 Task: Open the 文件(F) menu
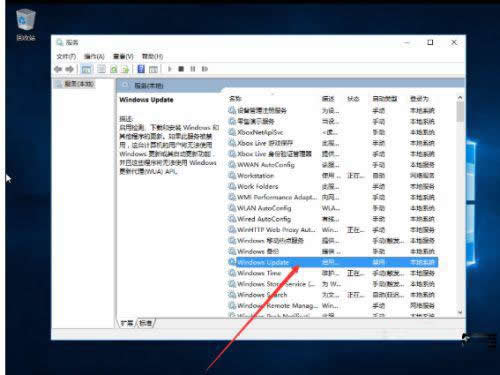pos(66,56)
